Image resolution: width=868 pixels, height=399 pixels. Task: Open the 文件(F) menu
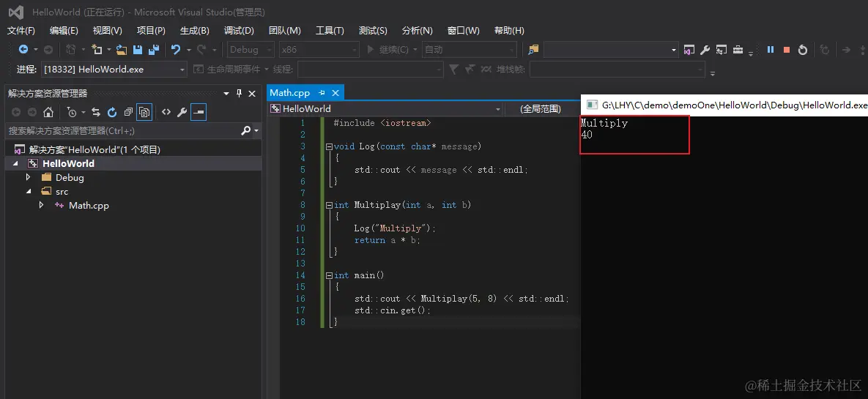click(21, 31)
